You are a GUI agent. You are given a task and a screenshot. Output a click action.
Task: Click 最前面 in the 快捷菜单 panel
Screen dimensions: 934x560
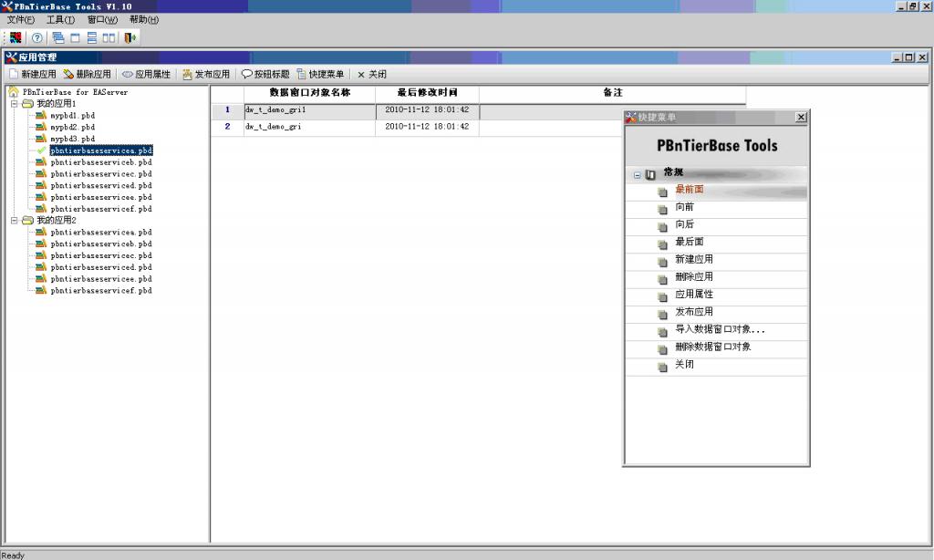tap(690, 190)
